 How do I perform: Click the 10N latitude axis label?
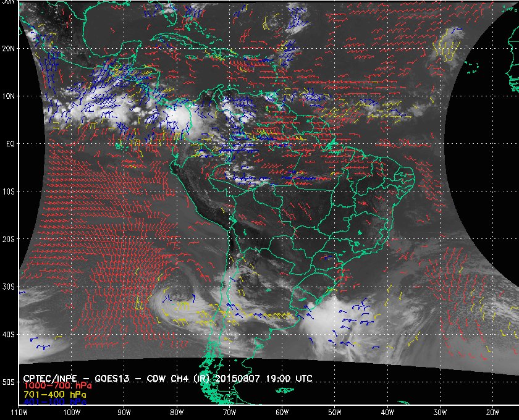click(x=9, y=96)
